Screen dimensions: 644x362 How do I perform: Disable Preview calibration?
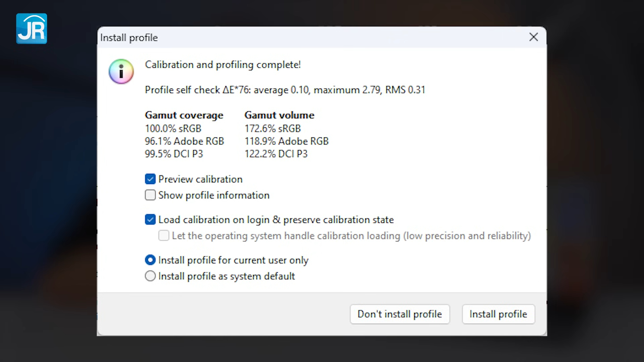pos(150,179)
